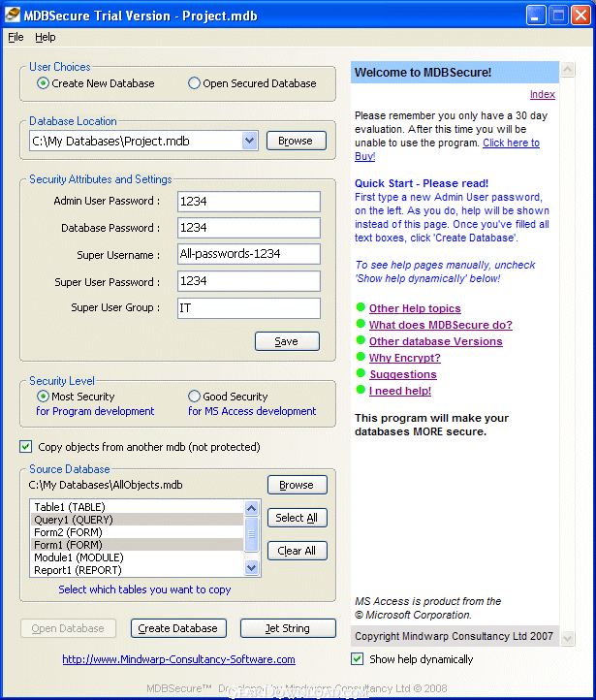596x700 pixels.
Task: Click the Select All button
Action: (298, 518)
